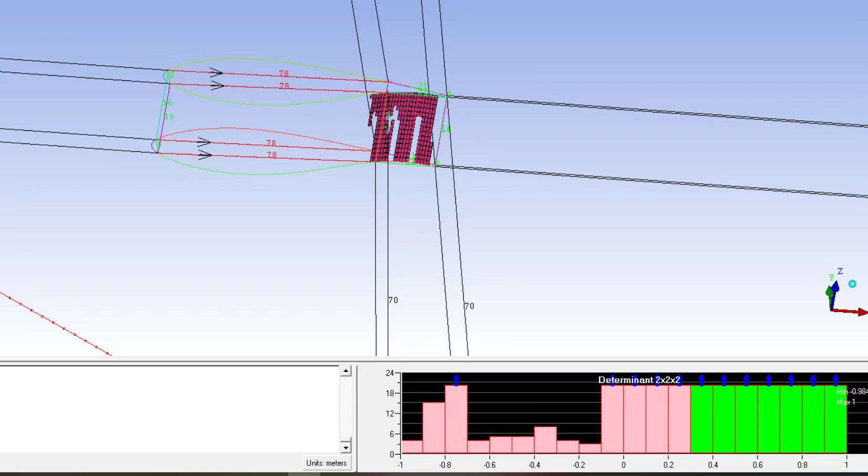Screen dimensions: 868x476
Task: Click the cyan isometric-view sphere on the triad
Action: click(x=852, y=284)
